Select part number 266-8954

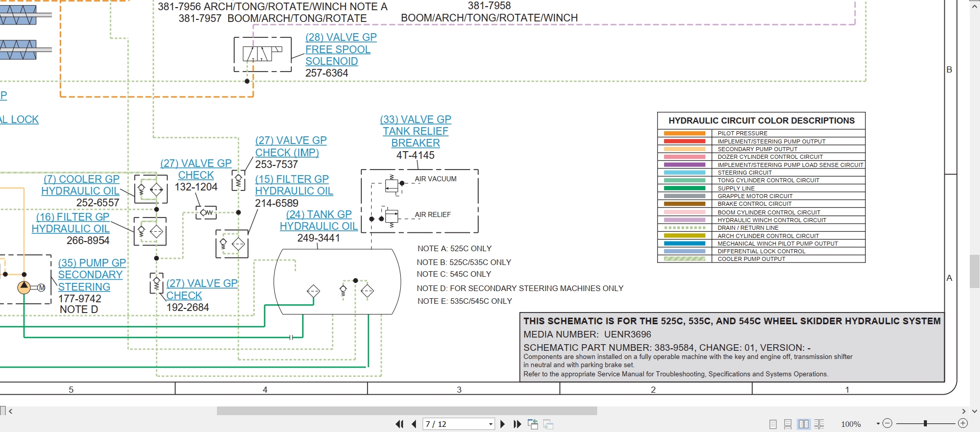[x=88, y=241]
